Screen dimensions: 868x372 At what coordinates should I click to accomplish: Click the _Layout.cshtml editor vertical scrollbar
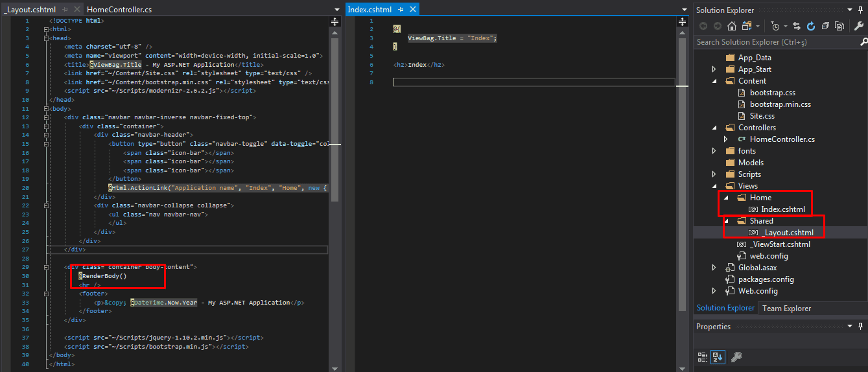point(335,119)
